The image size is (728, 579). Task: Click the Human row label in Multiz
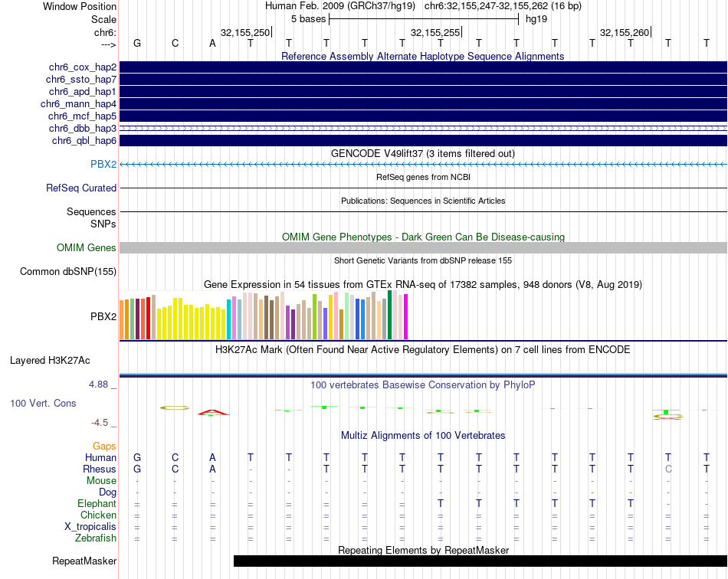click(100, 457)
